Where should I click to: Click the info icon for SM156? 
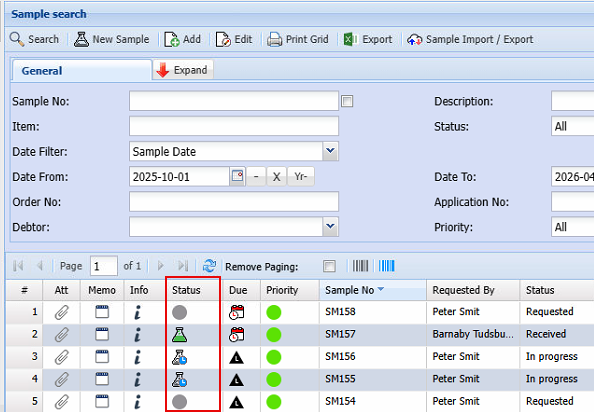[x=138, y=357]
